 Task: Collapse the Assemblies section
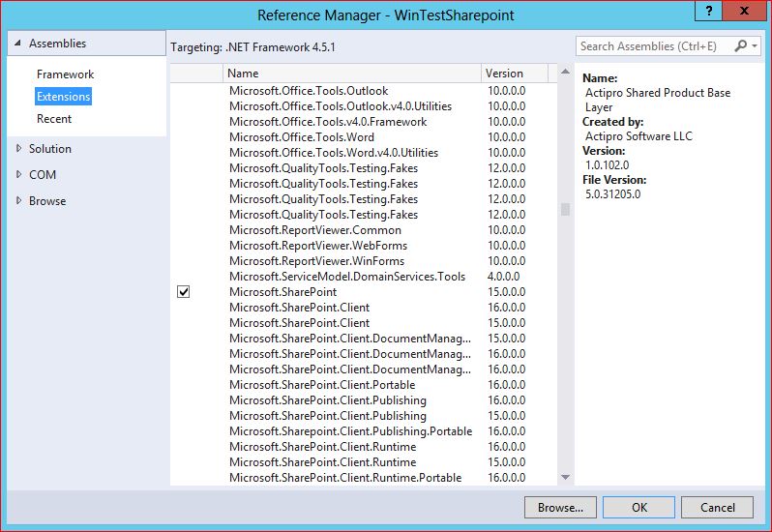click(x=17, y=44)
